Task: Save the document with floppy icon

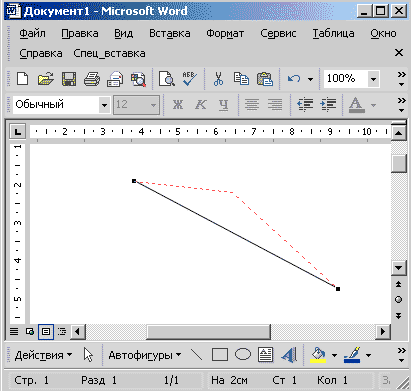Action: tap(69, 79)
